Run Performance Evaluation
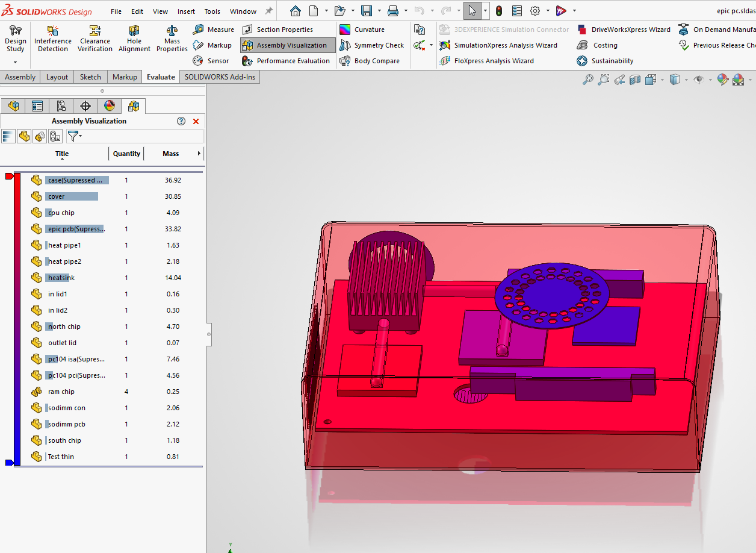Screen dimensions: 756x553 coord(287,61)
